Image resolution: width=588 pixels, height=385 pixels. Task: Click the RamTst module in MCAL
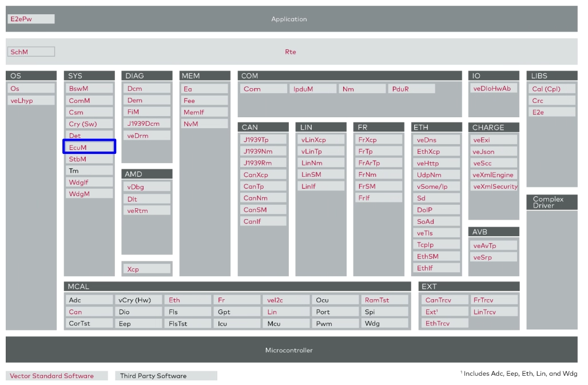[385, 300]
